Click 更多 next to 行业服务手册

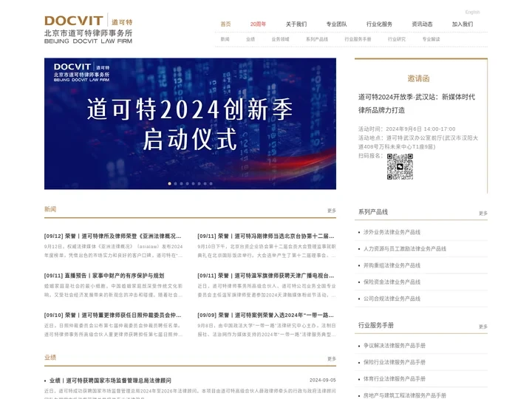[483, 327]
